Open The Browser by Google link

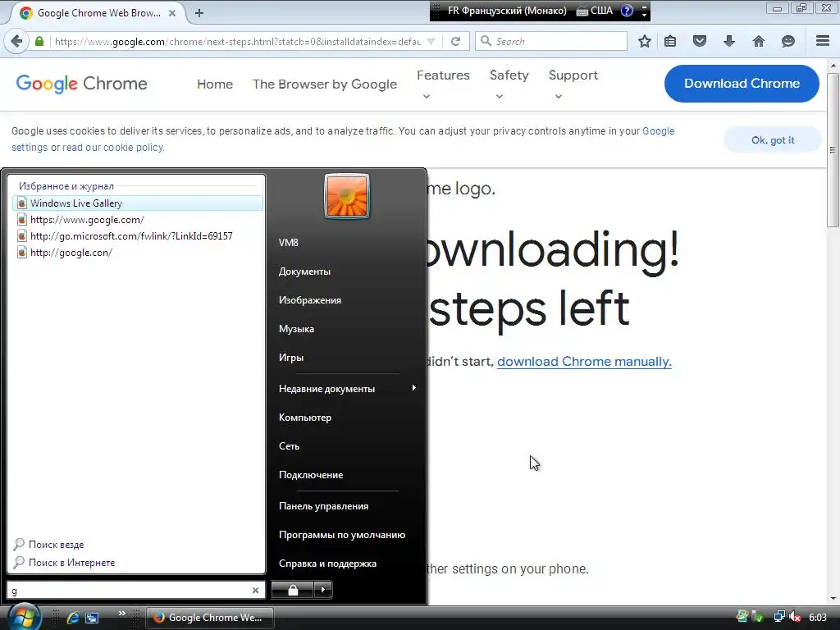tap(325, 84)
